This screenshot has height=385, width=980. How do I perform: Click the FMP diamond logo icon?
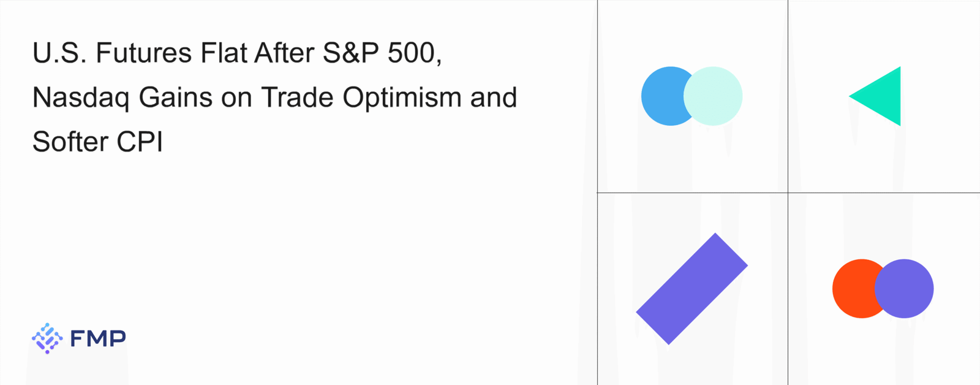(47, 338)
